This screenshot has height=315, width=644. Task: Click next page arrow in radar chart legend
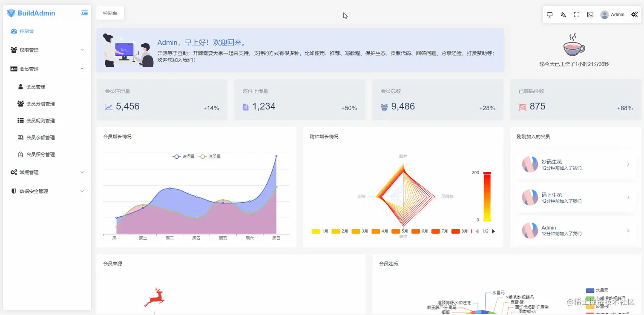click(493, 230)
